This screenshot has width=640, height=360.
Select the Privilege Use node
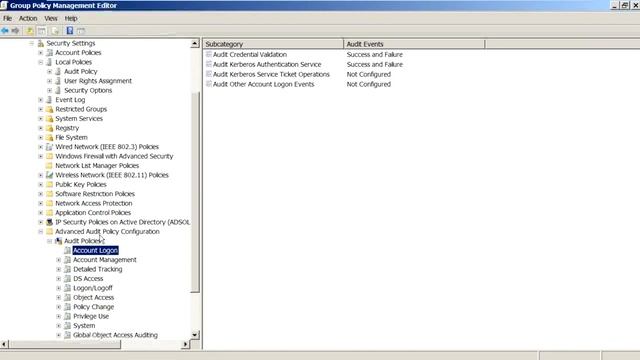pos(91,316)
